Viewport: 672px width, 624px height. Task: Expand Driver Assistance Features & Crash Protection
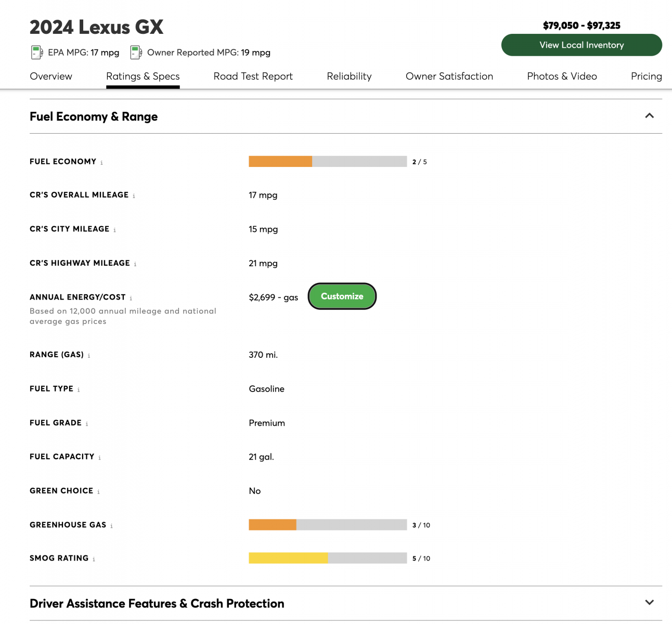coord(649,603)
